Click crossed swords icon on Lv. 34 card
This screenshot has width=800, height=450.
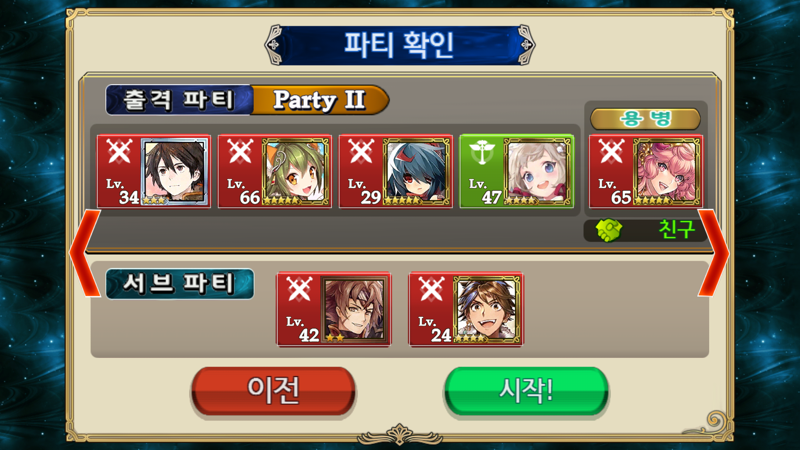tap(119, 152)
